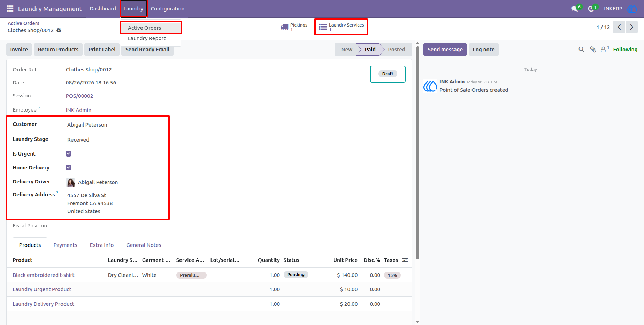Click Abigail Peterson delivery driver avatar
This screenshot has width=644, height=325.
pos(70,182)
